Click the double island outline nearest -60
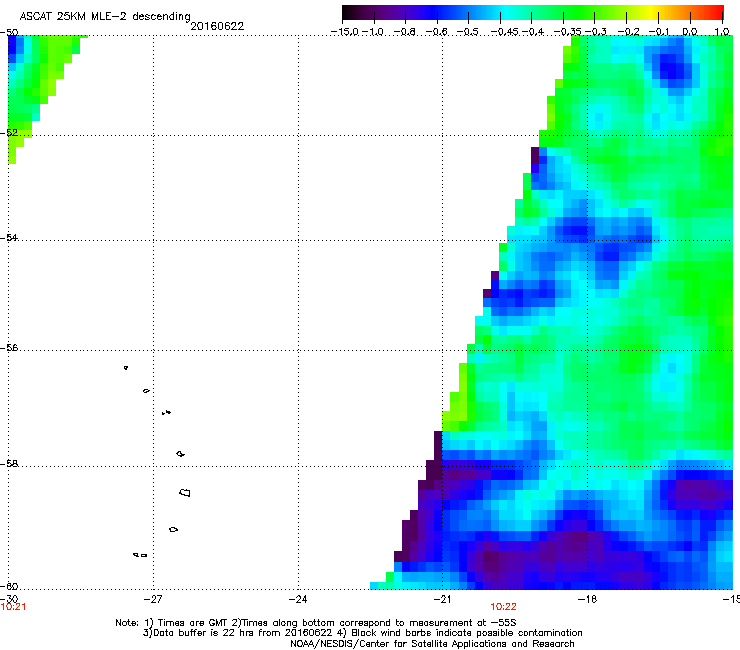740x650 pixels. 140,555
